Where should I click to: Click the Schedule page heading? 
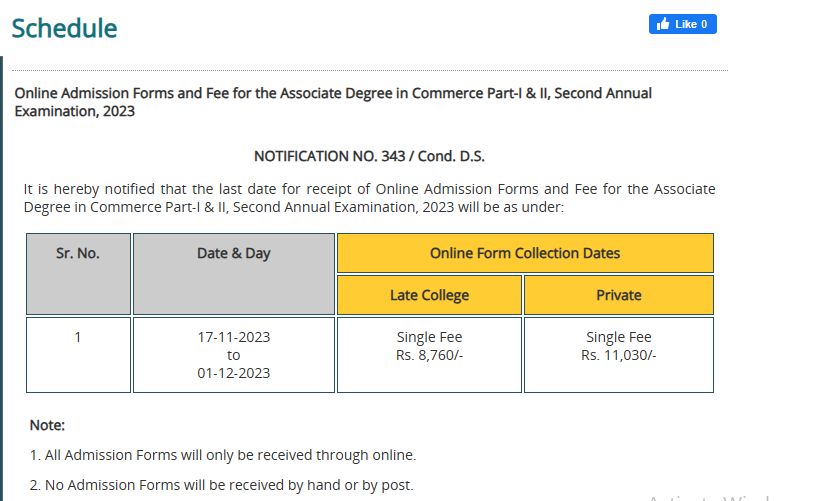[x=64, y=28]
